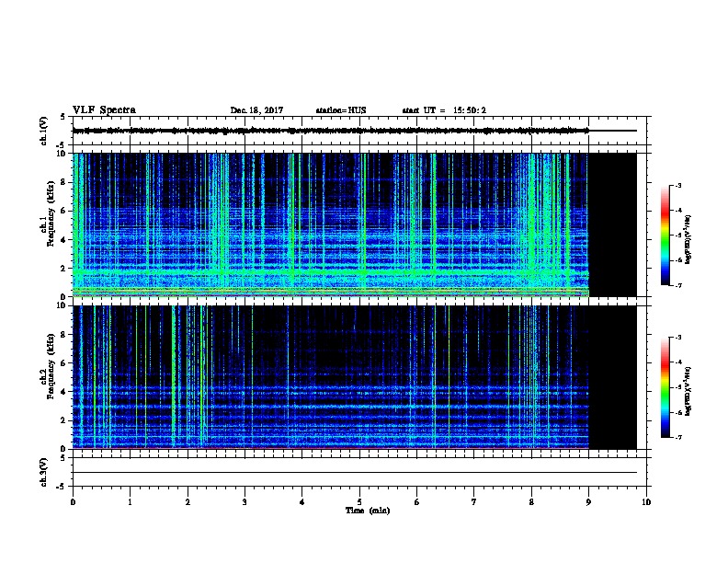The width and height of the screenshot is (728, 563).
Task: Click the '-7' label on ch.2 color bar
Action: click(678, 437)
